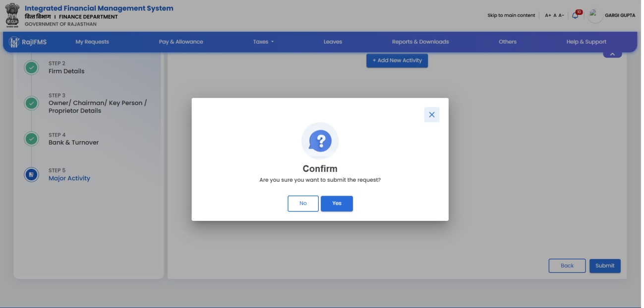The width and height of the screenshot is (644, 308).
Task: Decrease font size with A-
Action: pos(561,15)
